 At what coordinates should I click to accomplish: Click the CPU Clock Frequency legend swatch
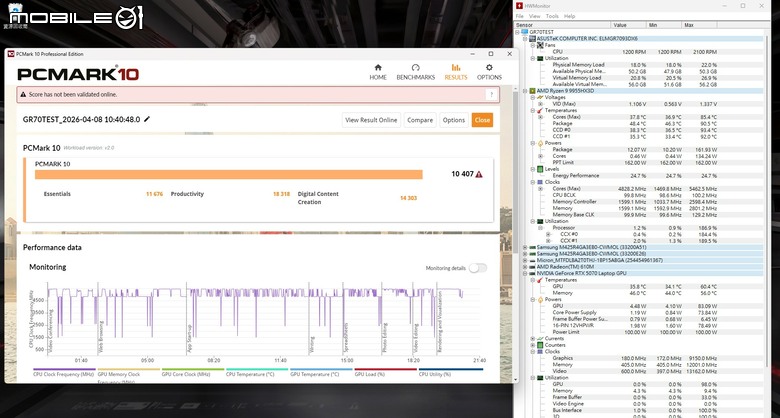[x=64, y=369]
